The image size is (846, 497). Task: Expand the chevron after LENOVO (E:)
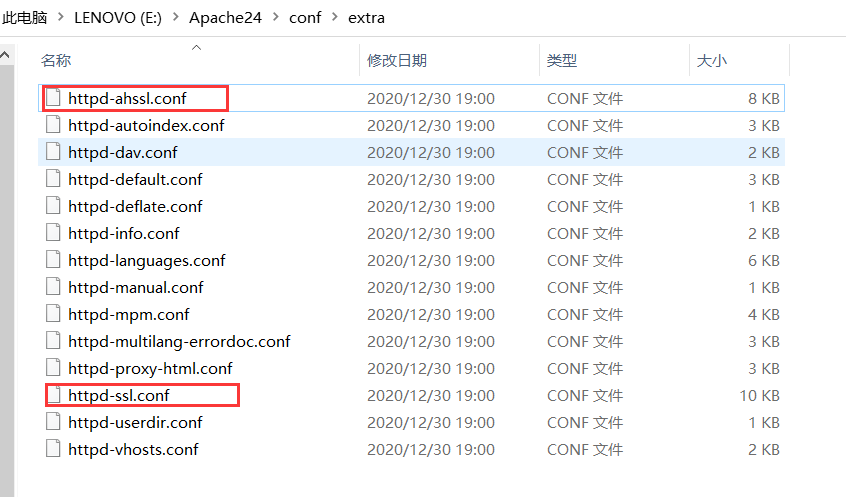pyautogui.click(x=175, y=17)
